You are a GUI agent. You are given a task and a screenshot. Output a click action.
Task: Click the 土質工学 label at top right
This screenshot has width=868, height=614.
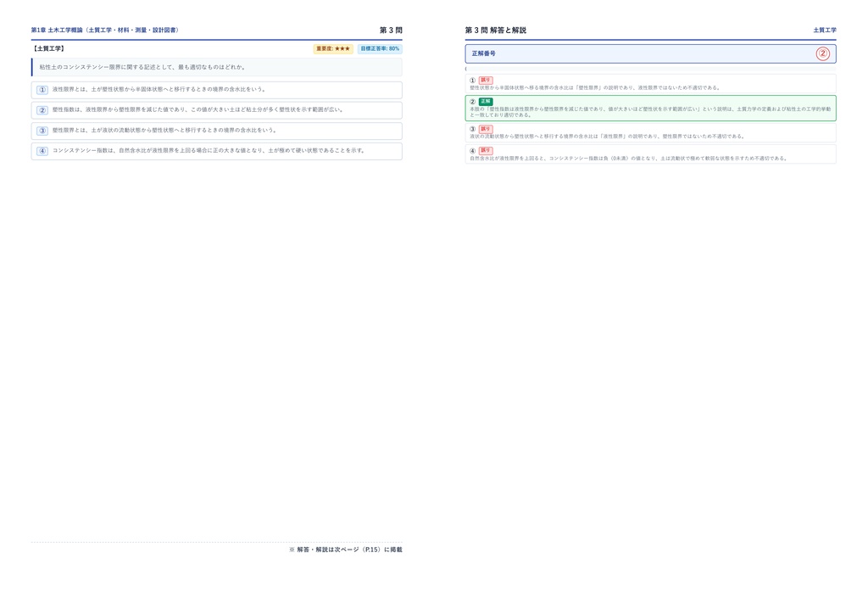[824, 30]
